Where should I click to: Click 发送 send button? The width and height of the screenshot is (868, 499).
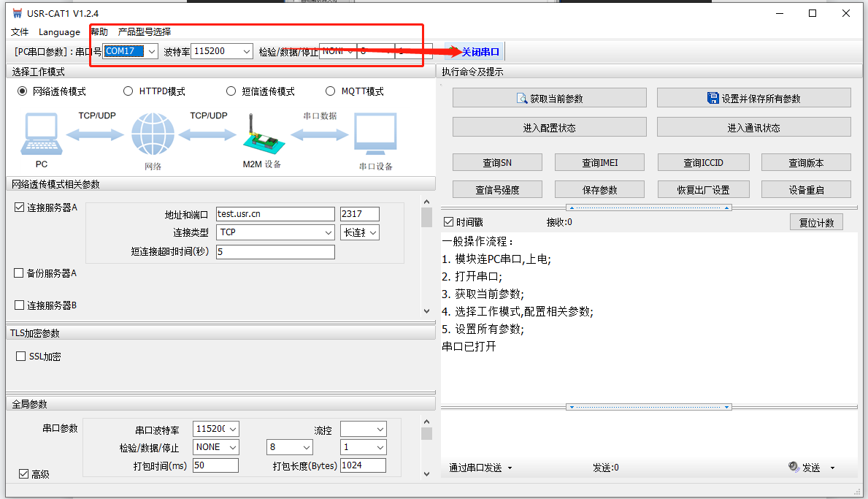tap(811, 468)
